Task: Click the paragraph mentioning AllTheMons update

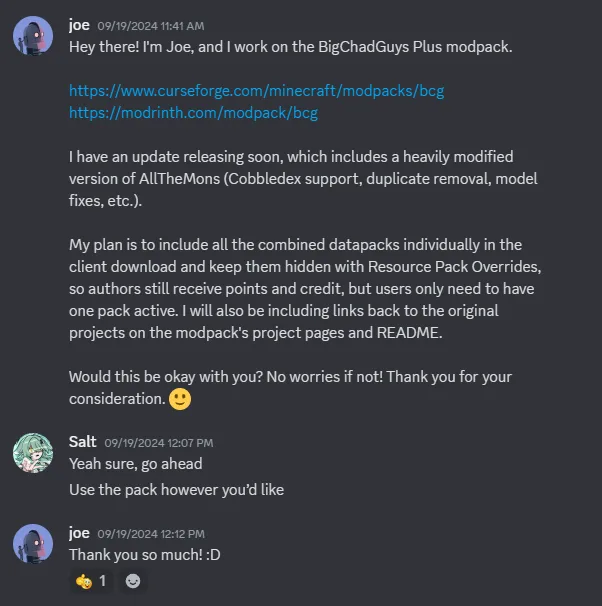Action: coord(290,178)
